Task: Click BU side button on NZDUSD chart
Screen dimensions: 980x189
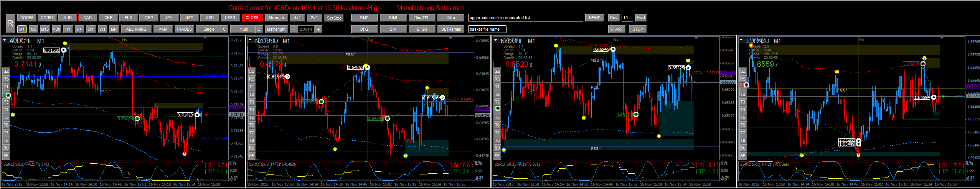Action: pyautogui.click(x=252, y=148)
